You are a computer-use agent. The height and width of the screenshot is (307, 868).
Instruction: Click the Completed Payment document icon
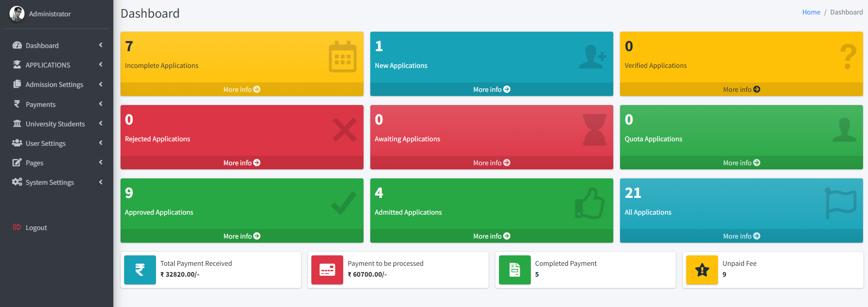coord(515,270)
